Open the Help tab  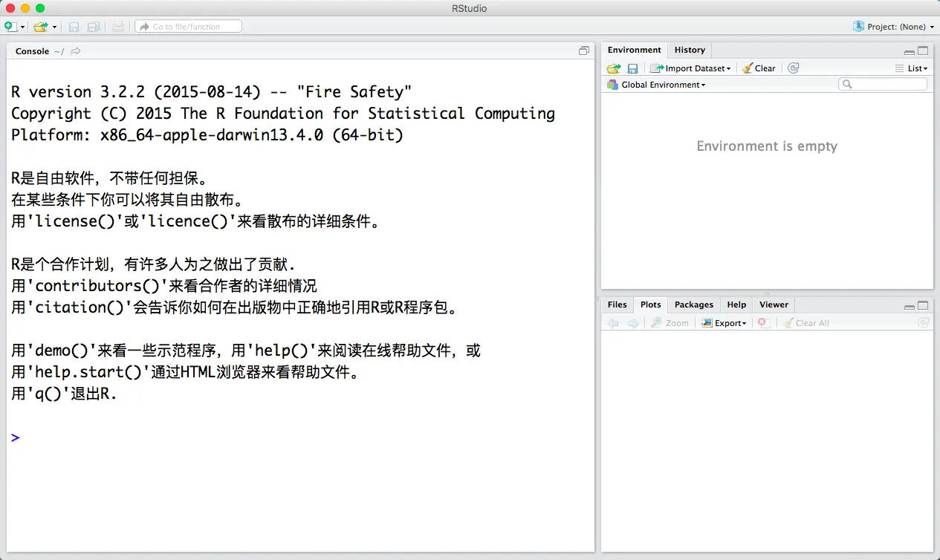tap(736, 305)
